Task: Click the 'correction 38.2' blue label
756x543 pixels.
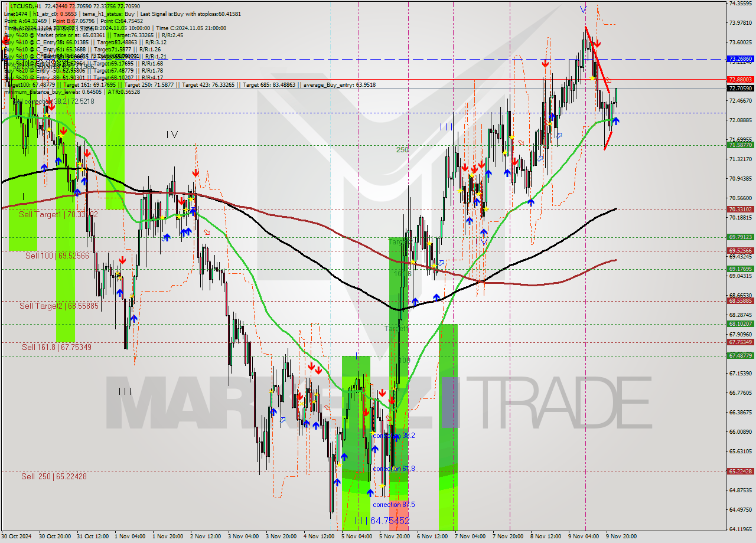Action: [394, 436]
